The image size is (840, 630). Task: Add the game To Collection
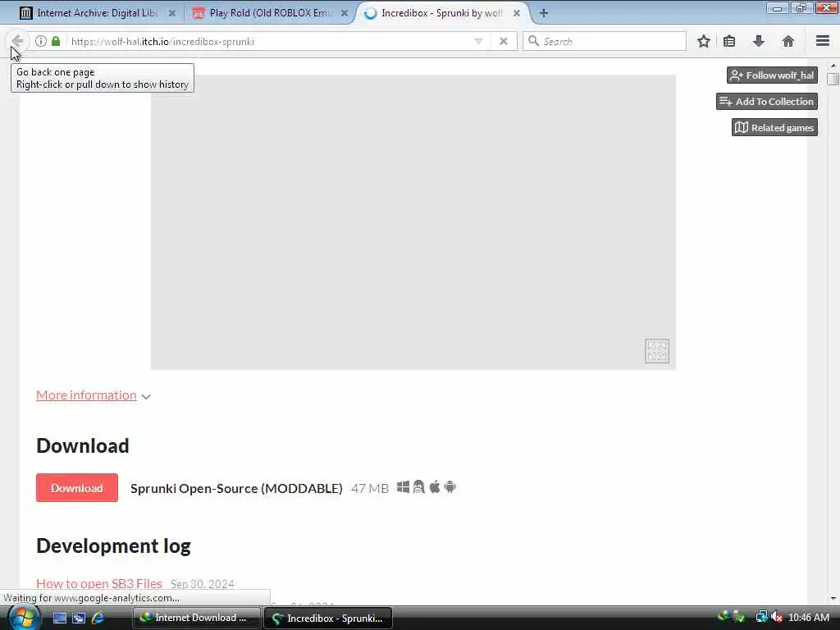tap(767, 102)
